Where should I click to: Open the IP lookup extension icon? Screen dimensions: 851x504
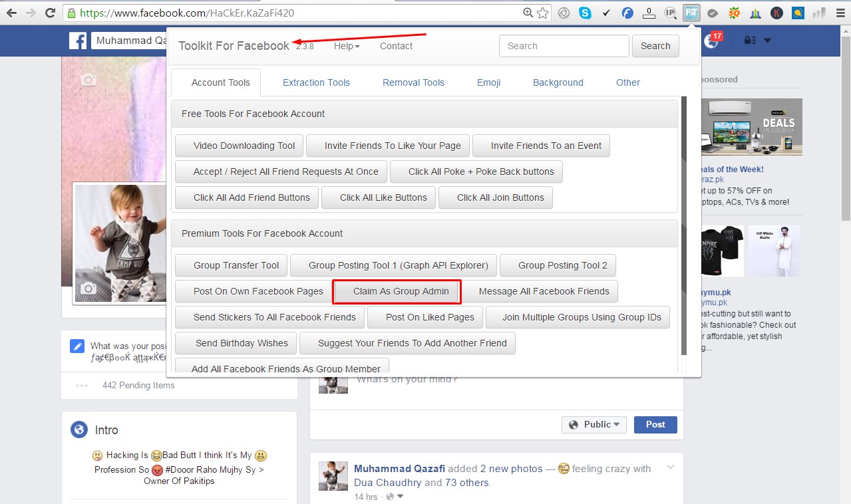point(671,13)
